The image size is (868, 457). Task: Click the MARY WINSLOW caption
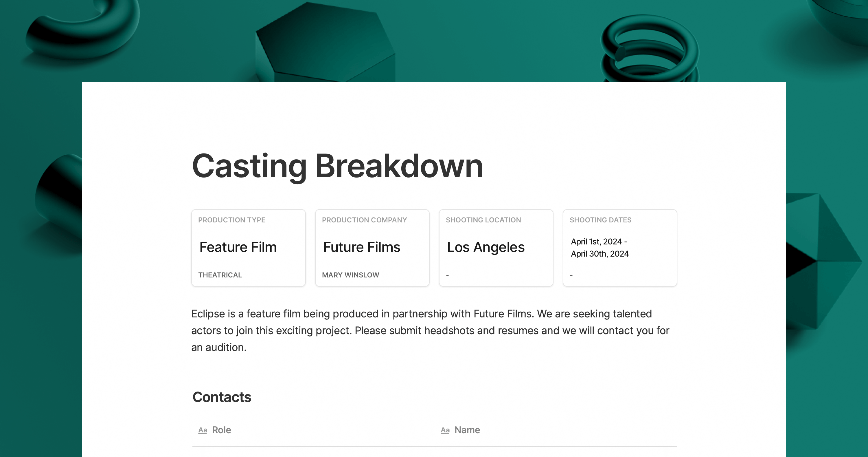coord(350,275)
